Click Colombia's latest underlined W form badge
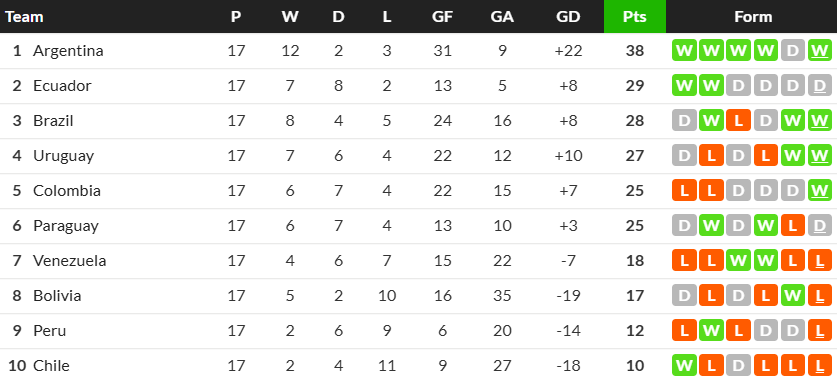Screen dimensions: 837x381 [819, 190]
